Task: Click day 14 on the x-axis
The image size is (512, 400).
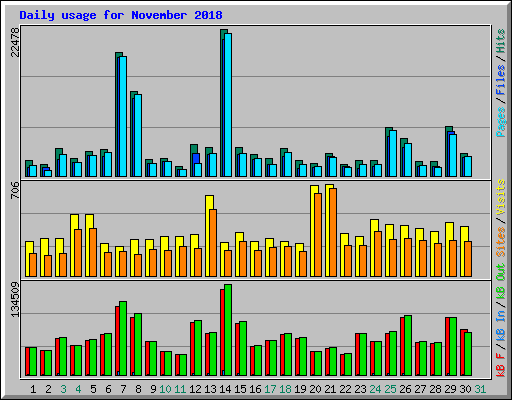Action: click(x=225, y=389)
